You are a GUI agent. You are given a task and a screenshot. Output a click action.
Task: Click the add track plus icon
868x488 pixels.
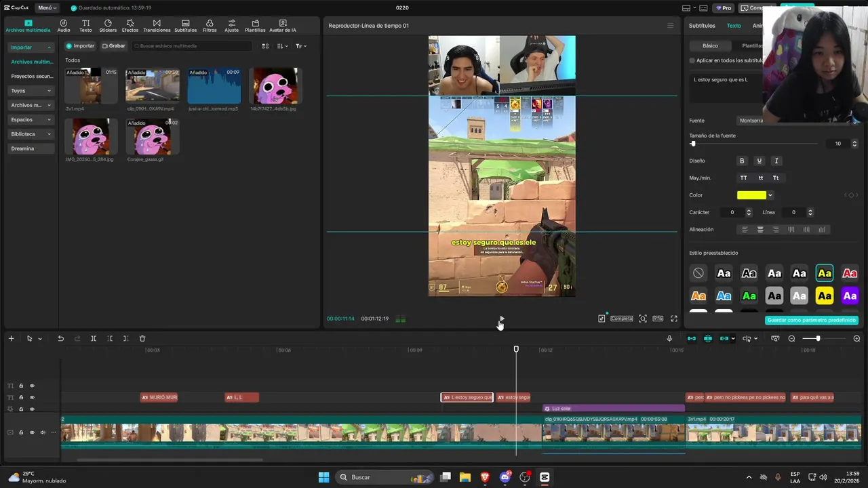pos(11,338)
